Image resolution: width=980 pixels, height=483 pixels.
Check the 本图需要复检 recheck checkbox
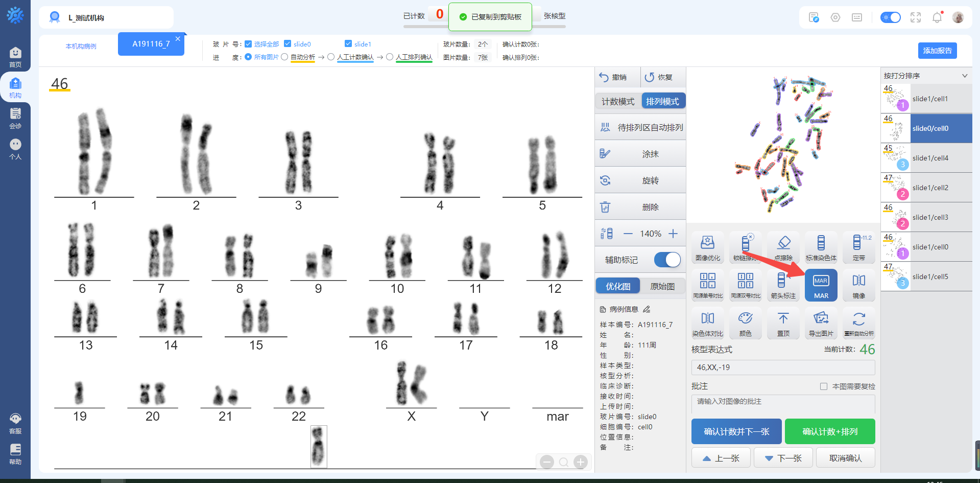824,386
